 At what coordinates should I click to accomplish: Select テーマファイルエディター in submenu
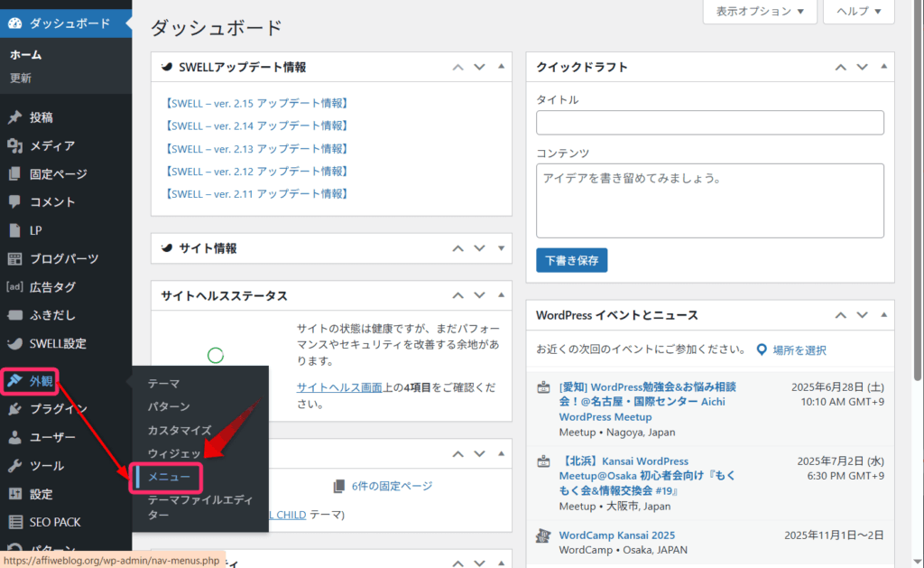tap(199, 507)
